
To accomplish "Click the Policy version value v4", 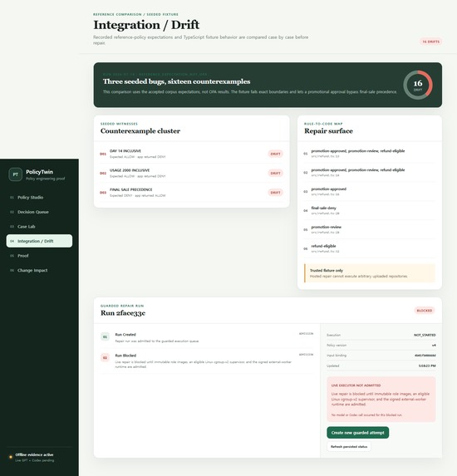I will [434, 346].
